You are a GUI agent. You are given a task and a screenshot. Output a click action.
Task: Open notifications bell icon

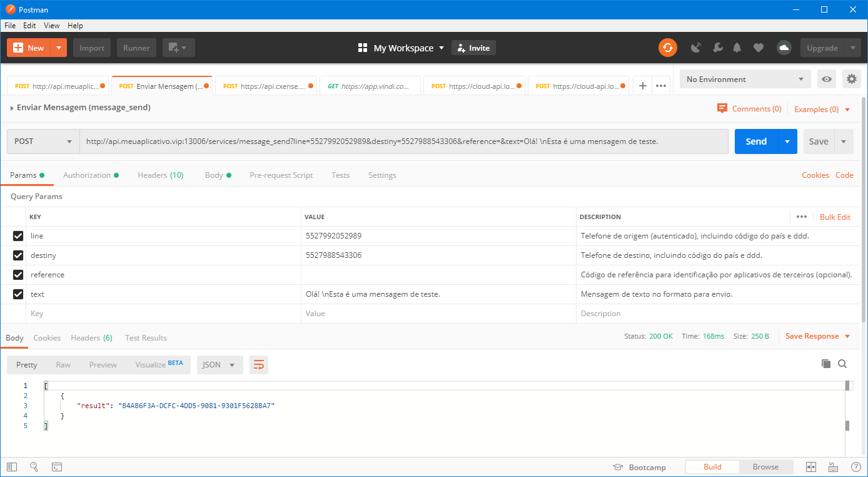737,48
